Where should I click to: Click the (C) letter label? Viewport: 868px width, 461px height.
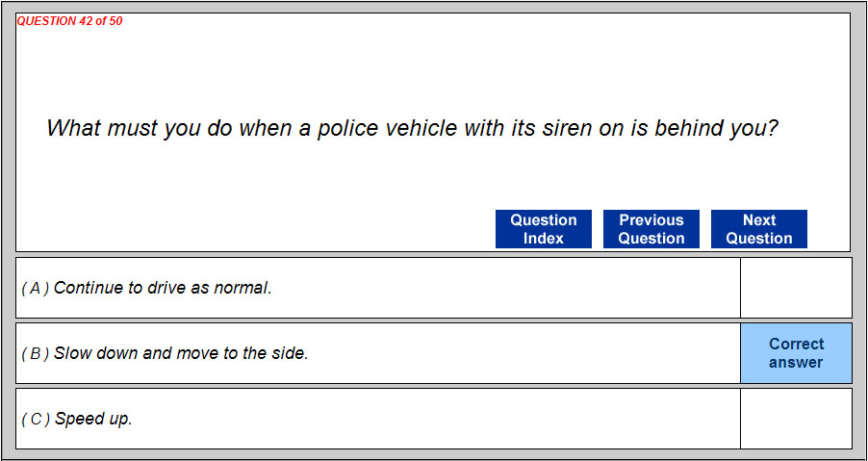pos(36,419)
